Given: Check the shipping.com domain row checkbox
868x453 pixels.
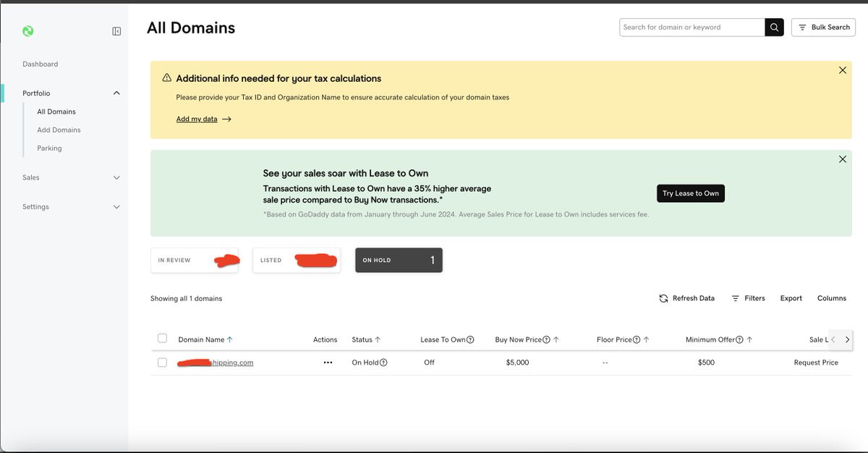Looking at the screenshot, I should [x=162, y=363].
